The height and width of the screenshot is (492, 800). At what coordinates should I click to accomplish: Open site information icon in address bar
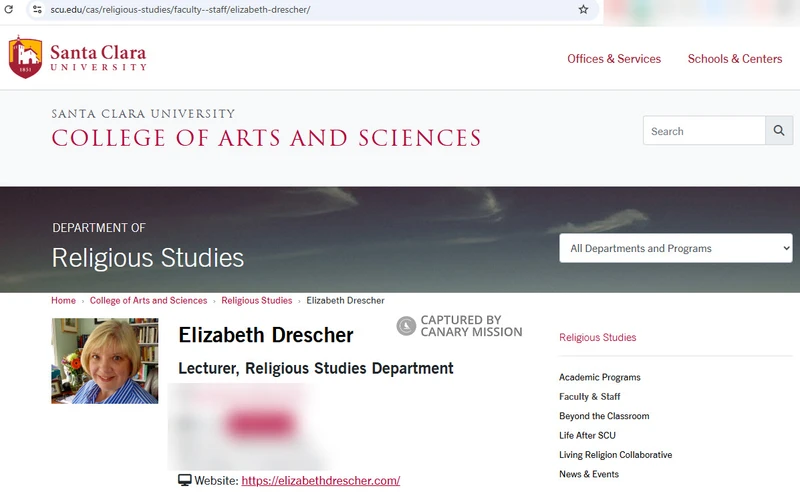click(x=37, y=9)
